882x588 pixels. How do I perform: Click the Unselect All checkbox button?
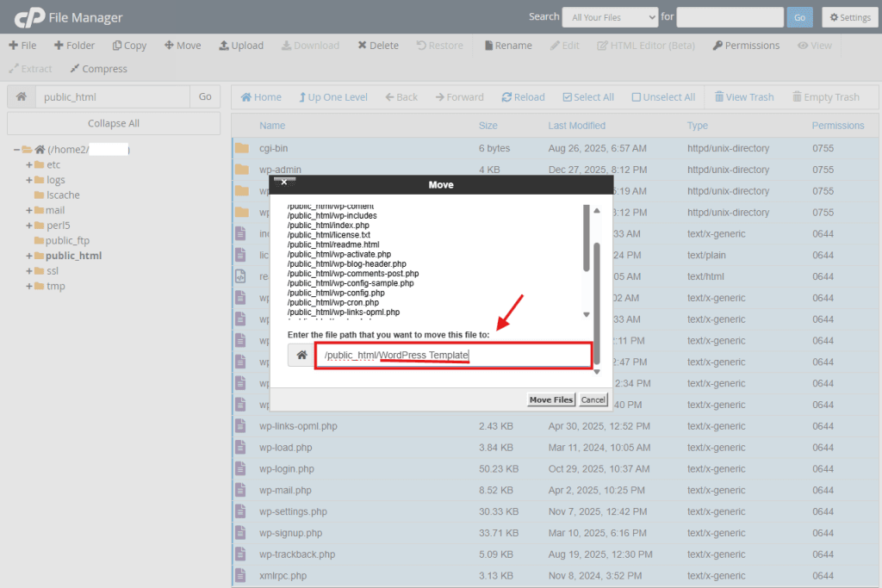(x=637, y=97)
